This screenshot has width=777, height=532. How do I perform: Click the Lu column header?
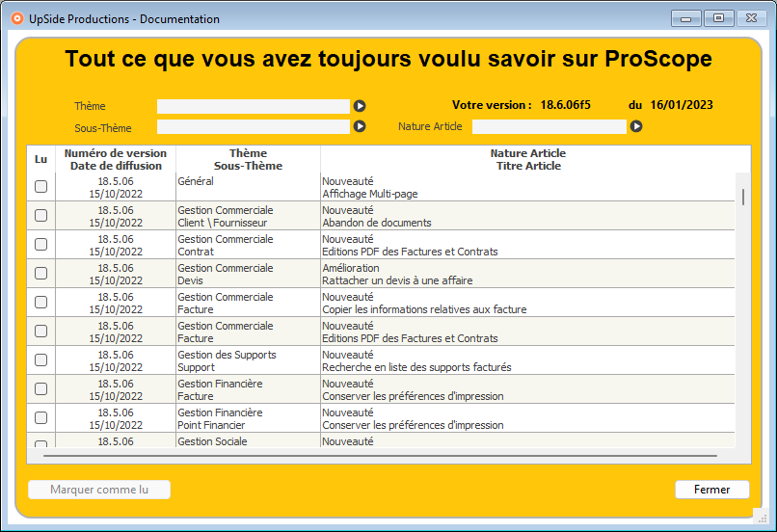coord(41,159)
